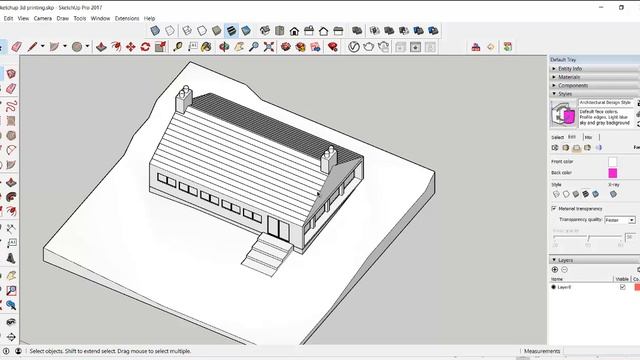Open Face Settings in Styles edit
The image size is (640, 360).
coord(566,148)
